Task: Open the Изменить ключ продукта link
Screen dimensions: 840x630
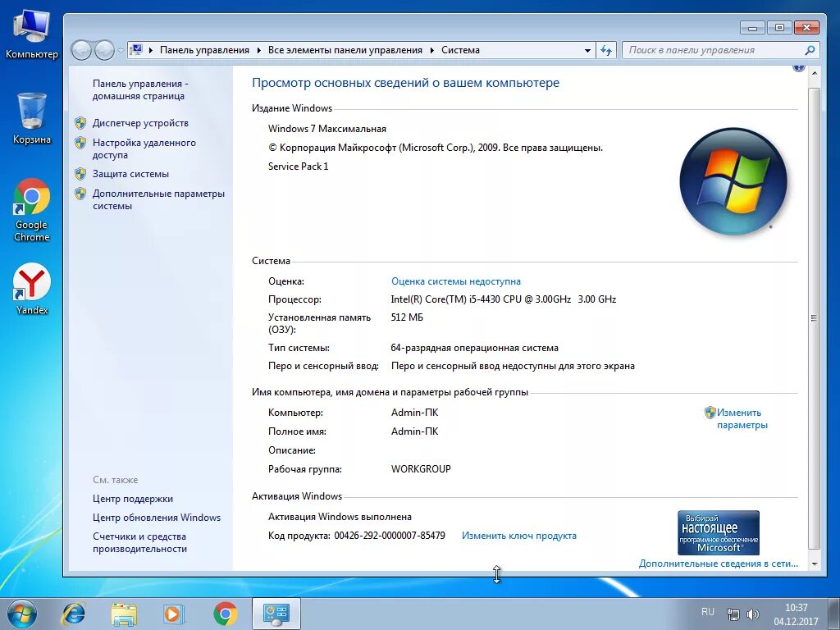Action: 518,535
